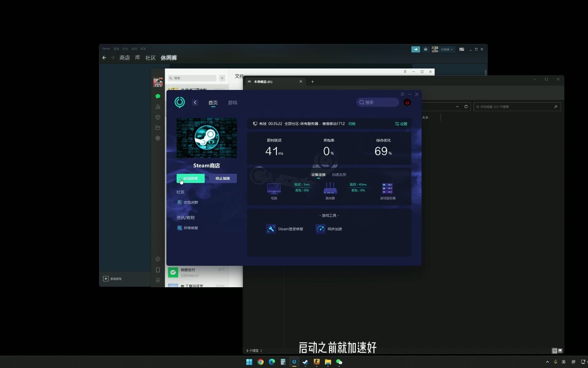Open the accelerator hamburger menu icon

[402, 94]
